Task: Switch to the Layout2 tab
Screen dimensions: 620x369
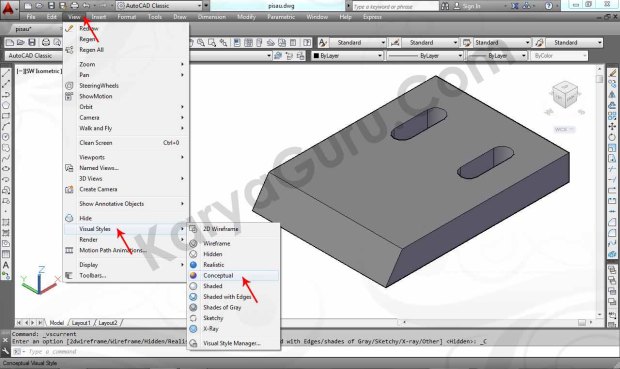Action: pyautogui.click(x=108, y=323)
